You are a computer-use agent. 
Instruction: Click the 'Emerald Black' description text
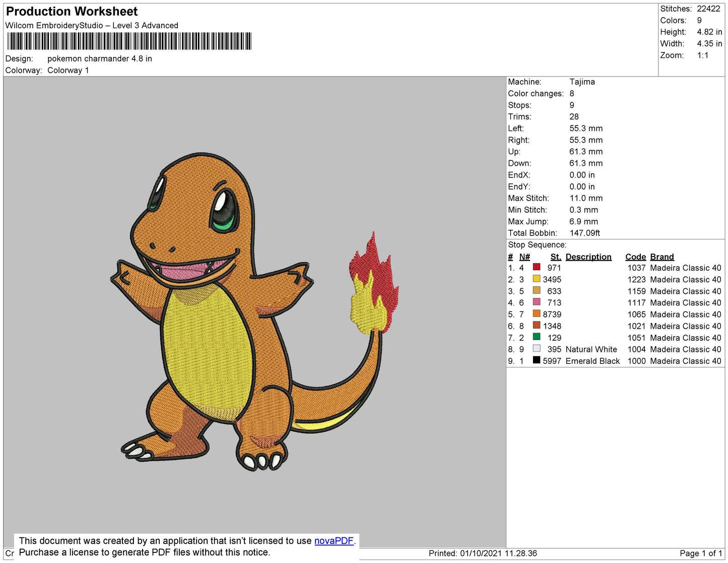(x=592, y=361)
